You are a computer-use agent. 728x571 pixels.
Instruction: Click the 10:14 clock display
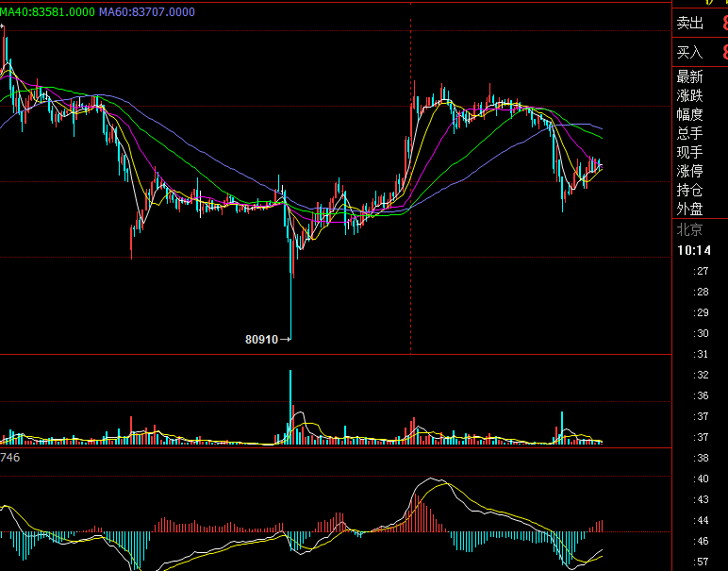(693, 250)
